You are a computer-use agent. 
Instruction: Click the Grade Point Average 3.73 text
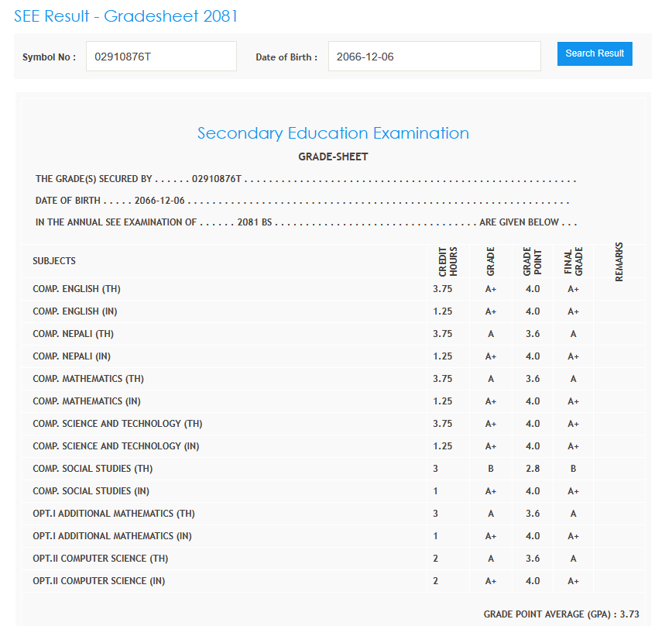coord(561,614)
